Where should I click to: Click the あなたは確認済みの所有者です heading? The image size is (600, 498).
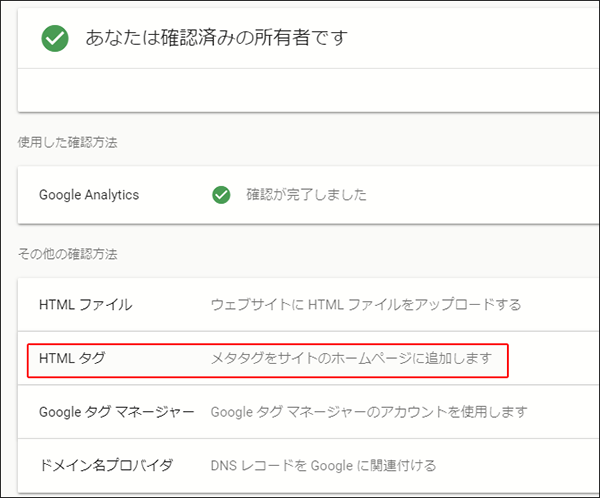click(x=217, y=38)
